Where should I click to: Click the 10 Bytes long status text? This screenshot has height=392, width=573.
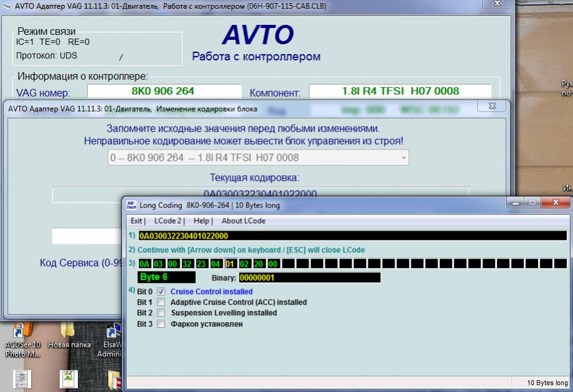(547, 383)
